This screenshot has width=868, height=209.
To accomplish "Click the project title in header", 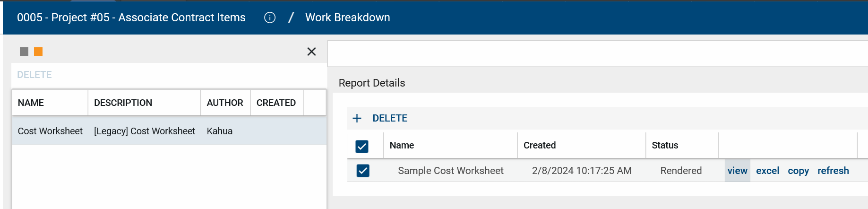I will pyautogui.click(x=131, y=17).
